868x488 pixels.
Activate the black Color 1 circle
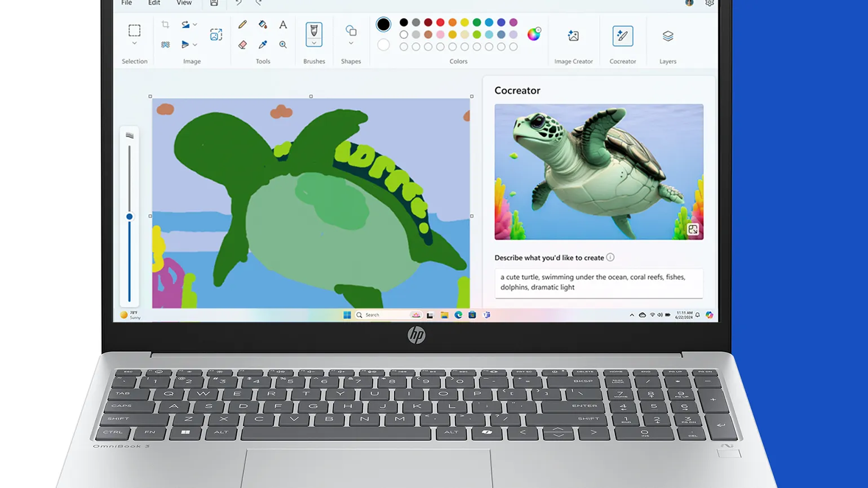[x=383, y=24]
